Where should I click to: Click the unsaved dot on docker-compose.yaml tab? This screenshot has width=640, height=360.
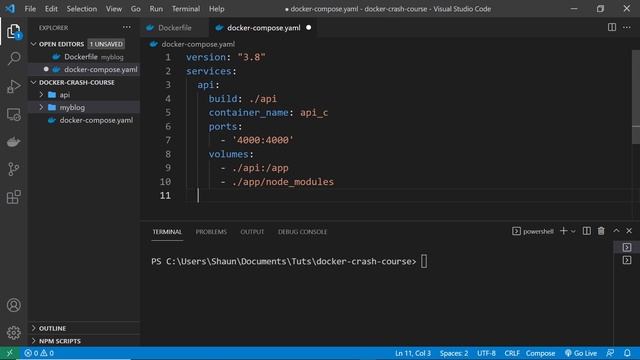tap(309, 27)
